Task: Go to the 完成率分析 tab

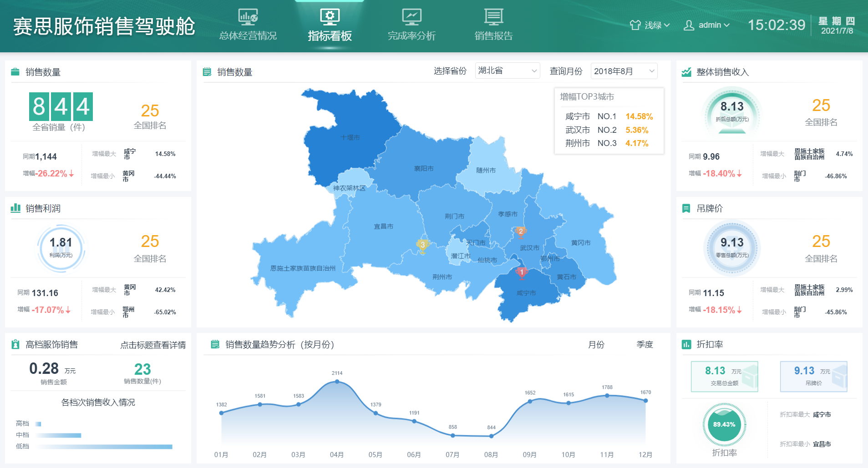Action: pyautogui.click(x=411, y=35)
